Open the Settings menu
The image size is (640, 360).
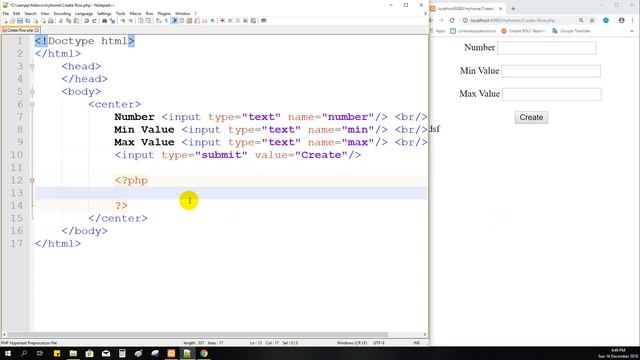coord(104,13)
